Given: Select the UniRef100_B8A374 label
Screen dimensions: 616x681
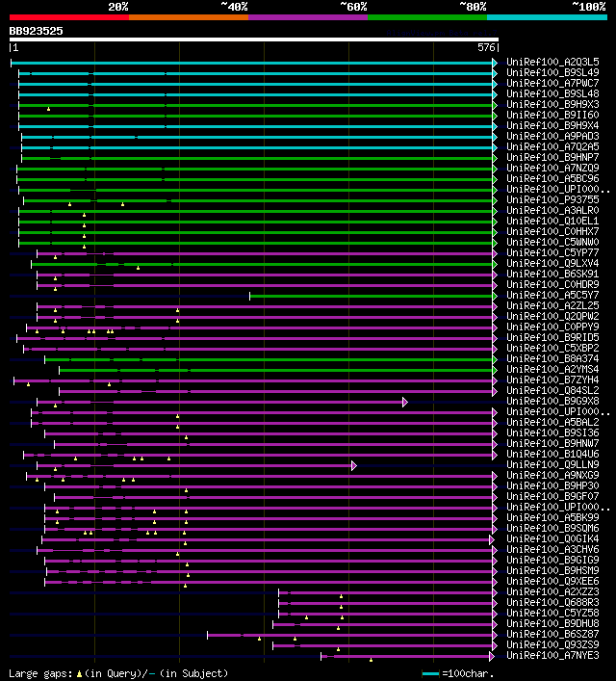Looking at the screenshot, I should (x=552, y=358).
